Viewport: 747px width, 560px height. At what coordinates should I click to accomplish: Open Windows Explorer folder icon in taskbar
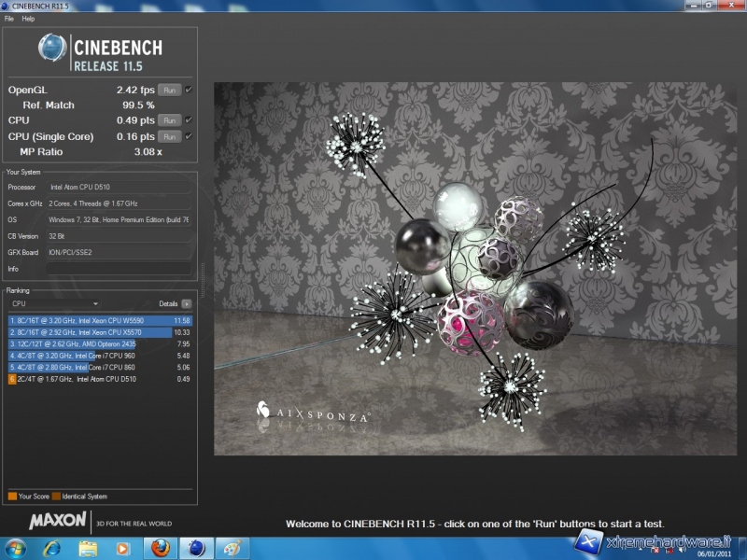[89, 547]
